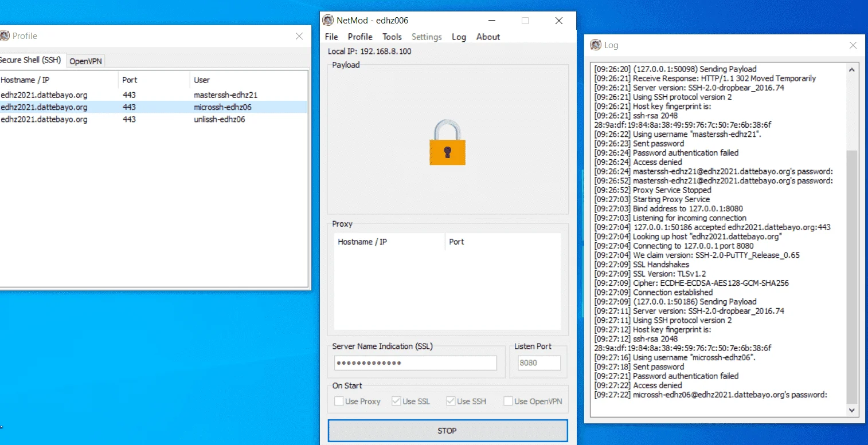
Task: Select profile row with user microssh-edhz06
Action: 154,107
